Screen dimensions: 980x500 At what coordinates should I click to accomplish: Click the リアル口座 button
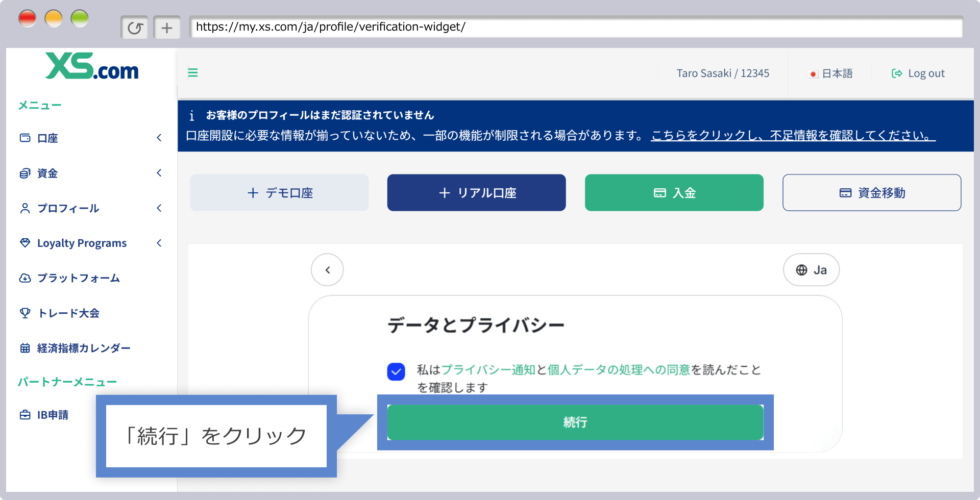point(476,192)
